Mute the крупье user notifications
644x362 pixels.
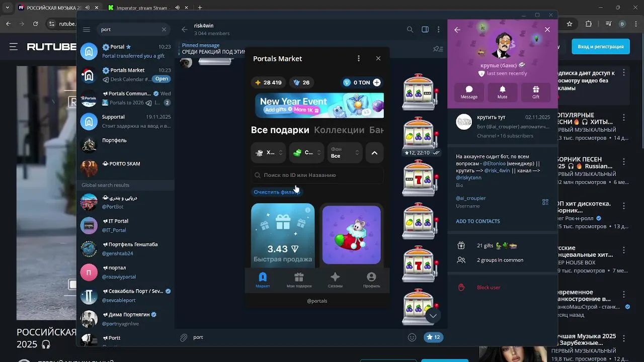[502, 92]
